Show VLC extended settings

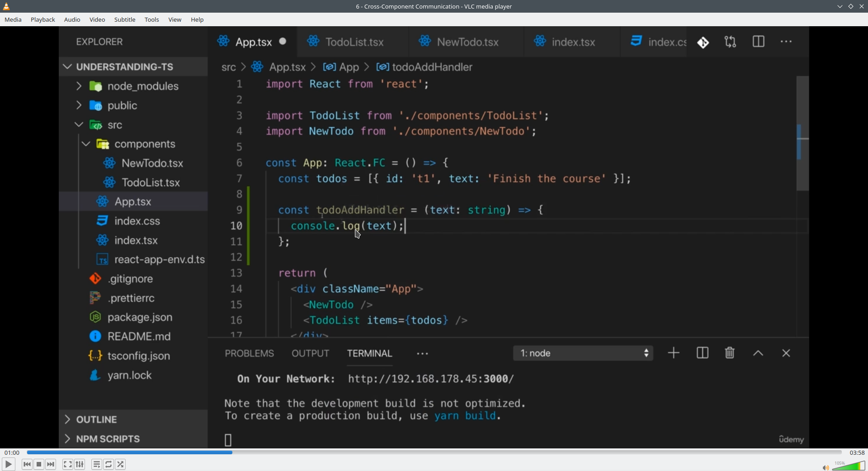(x=80, y=464)
